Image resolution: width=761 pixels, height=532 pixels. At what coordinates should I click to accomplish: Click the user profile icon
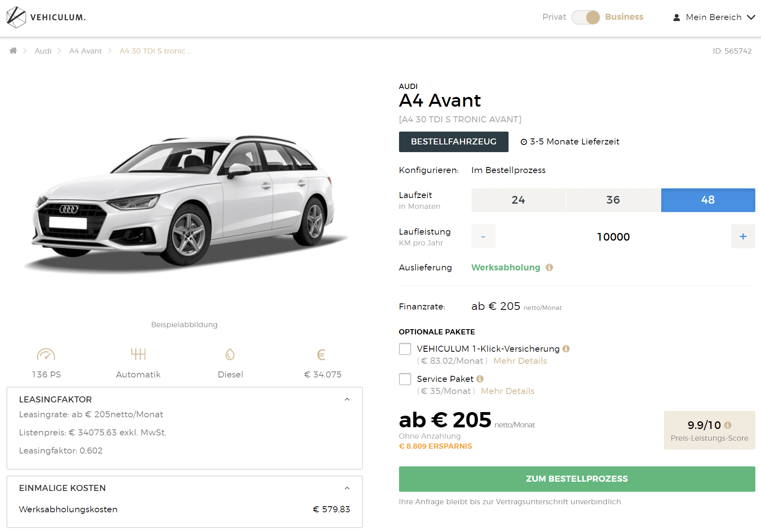click(x=676, y=17)
